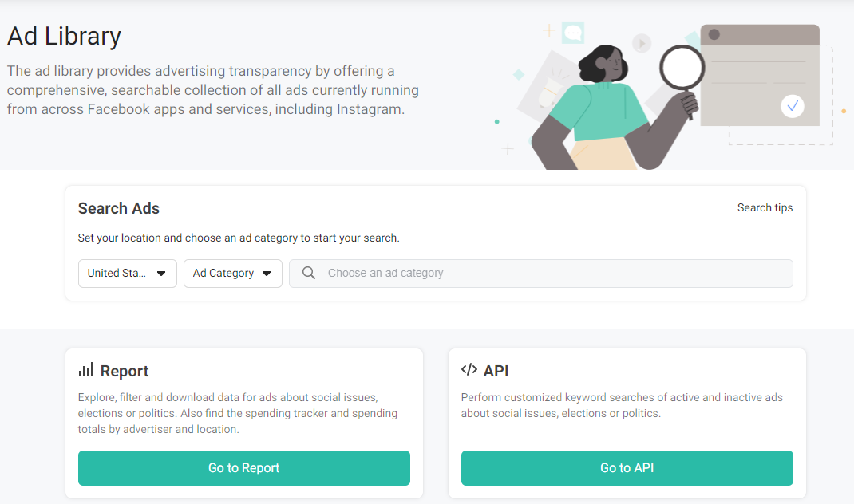Click the gray play button icon in the illustration

(x=642, y=43)
